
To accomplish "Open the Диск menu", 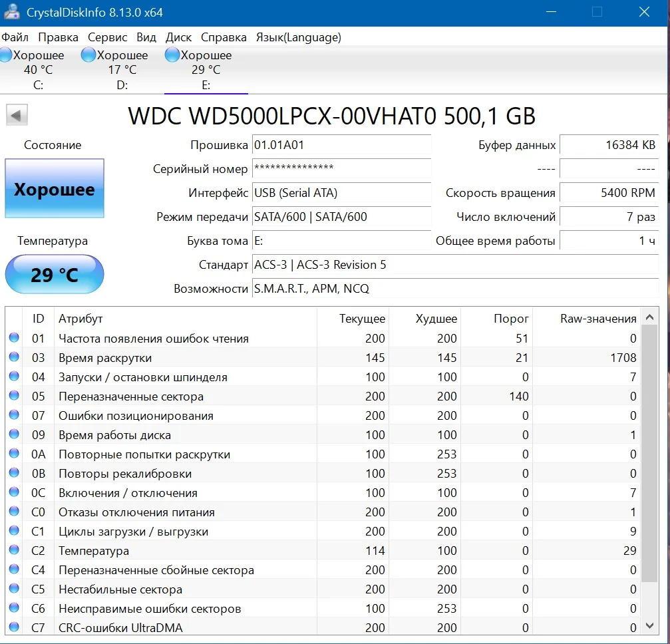I will [x=178, y=37].
